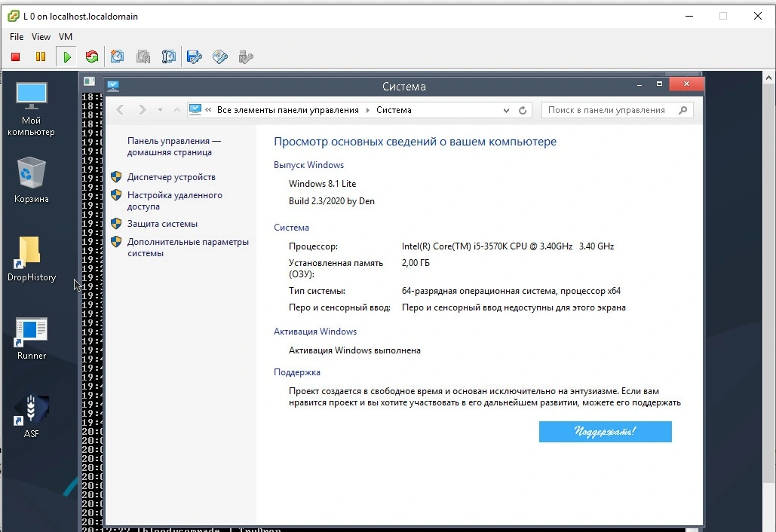Click the red power off VM button
This screenshot has height=532, width=776.
click(x=15, y=57)
